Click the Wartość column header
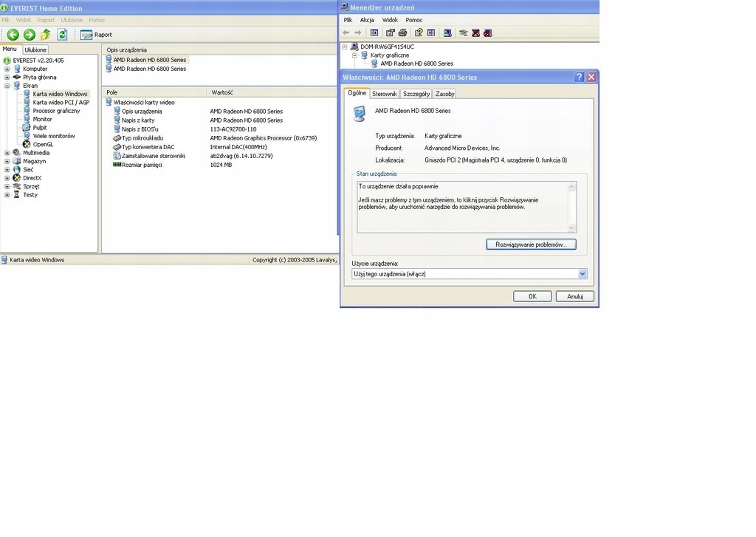The width and height of the screenshot is (756, 537). [272, 92]
